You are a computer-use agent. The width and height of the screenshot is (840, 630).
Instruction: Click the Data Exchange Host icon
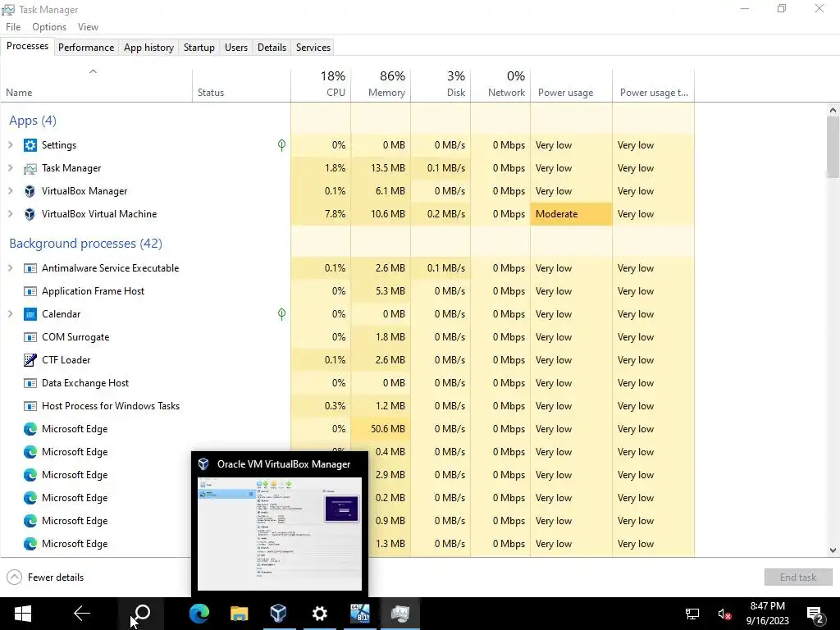pos(30,383)
